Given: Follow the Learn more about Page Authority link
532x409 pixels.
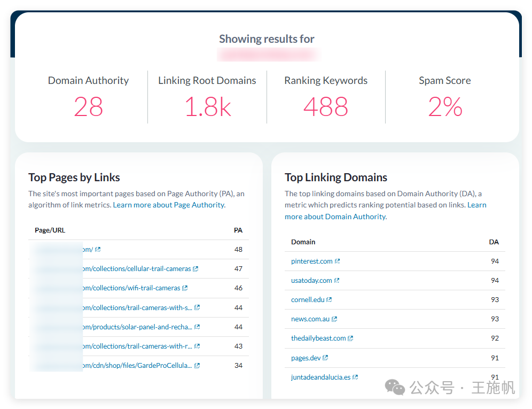Looking at the screenshot, I should [169, 205].
